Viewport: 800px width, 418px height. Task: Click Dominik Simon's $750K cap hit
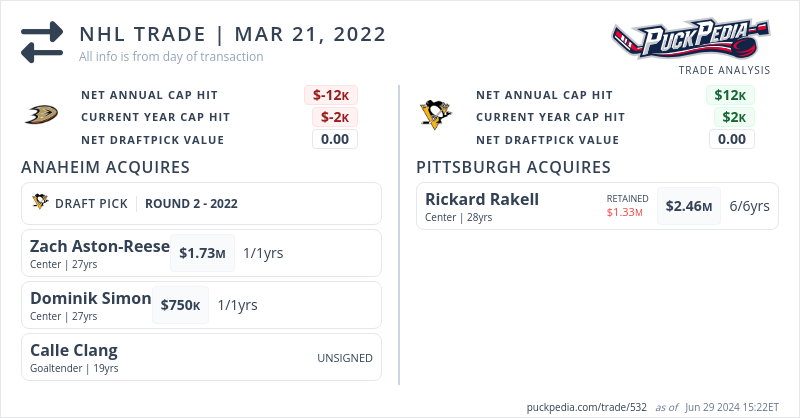tap(181, 305)
